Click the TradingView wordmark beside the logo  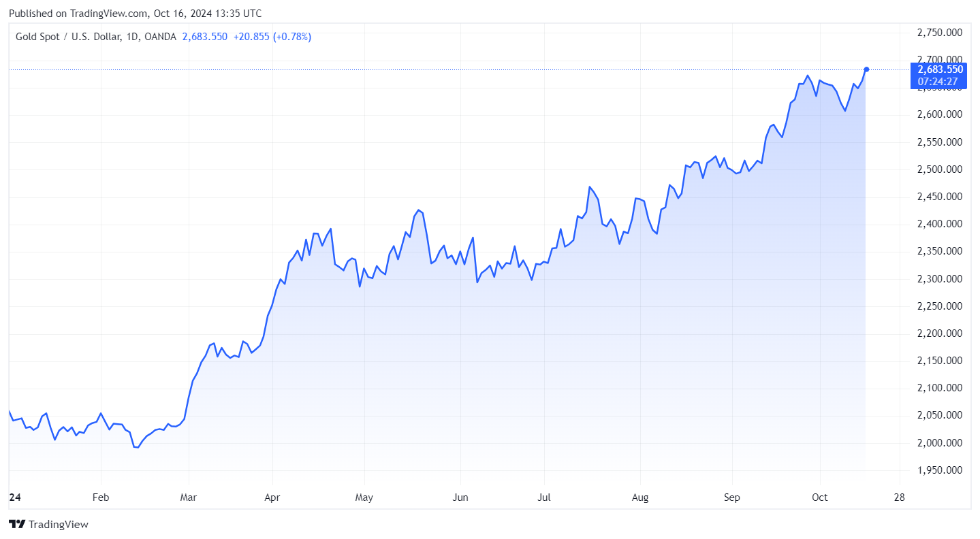[x=59, y=524]
